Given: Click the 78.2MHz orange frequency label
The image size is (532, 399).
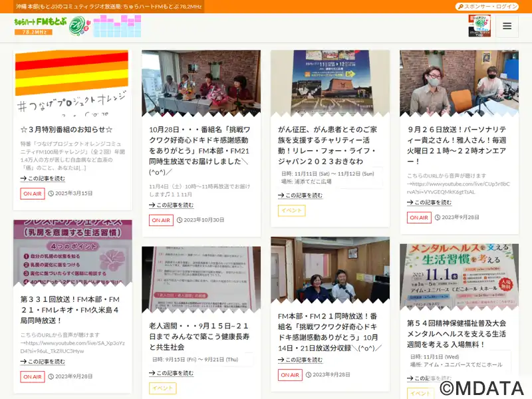Looking at the screenshot, I should (34, 32).
